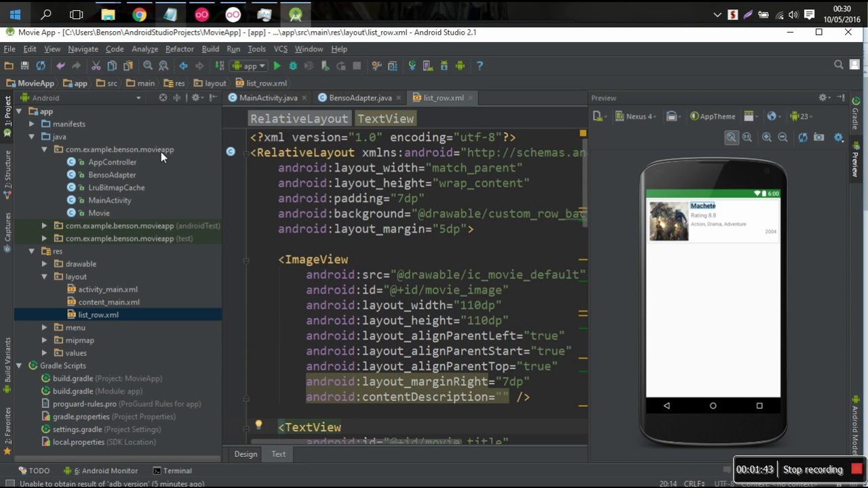
Task: Switch to the Text view tab
Action: click(x=279, y=454)
